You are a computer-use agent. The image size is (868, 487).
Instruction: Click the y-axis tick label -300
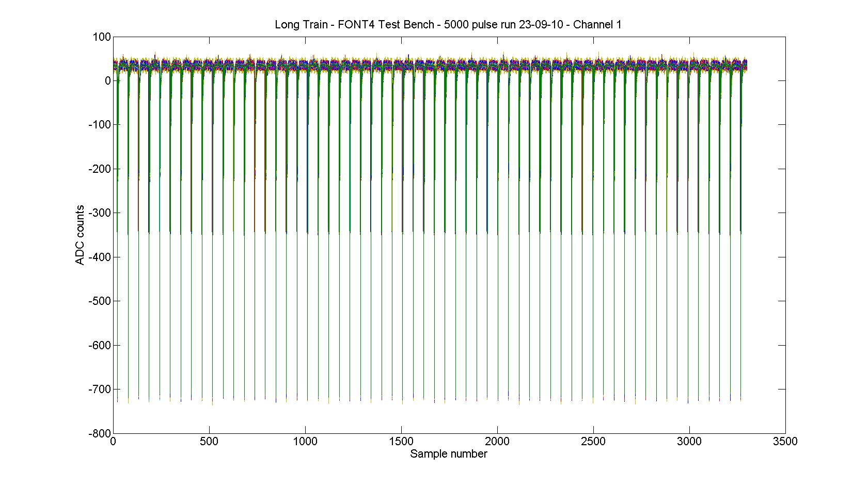click(100, 213)
